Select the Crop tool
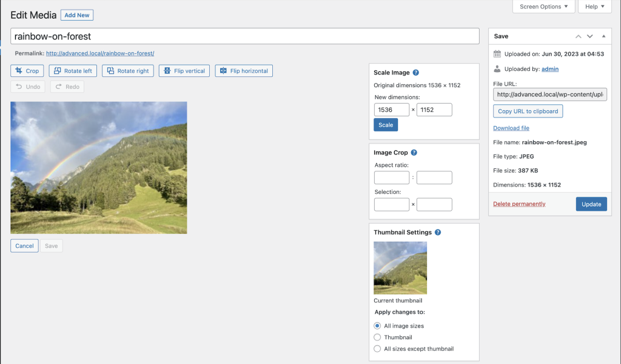 point(27,70)
